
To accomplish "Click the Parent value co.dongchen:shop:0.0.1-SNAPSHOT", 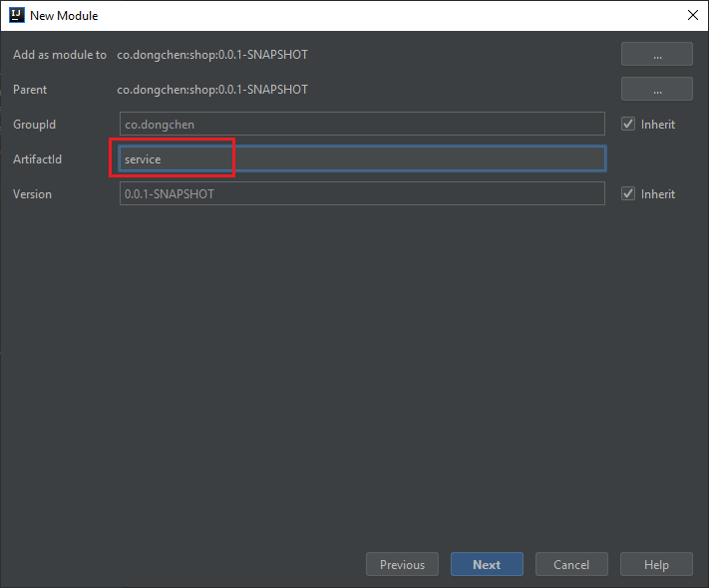I will pyautogui.click(x=212, y=90).
